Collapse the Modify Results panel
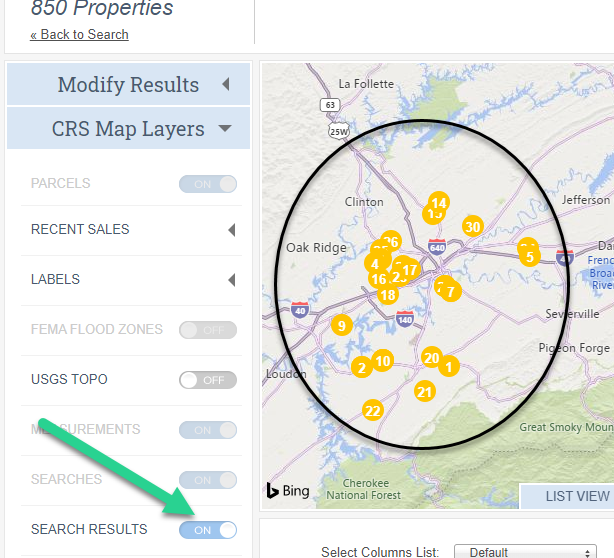The width and height of the screenshot is (614, 558). point(226,84)
